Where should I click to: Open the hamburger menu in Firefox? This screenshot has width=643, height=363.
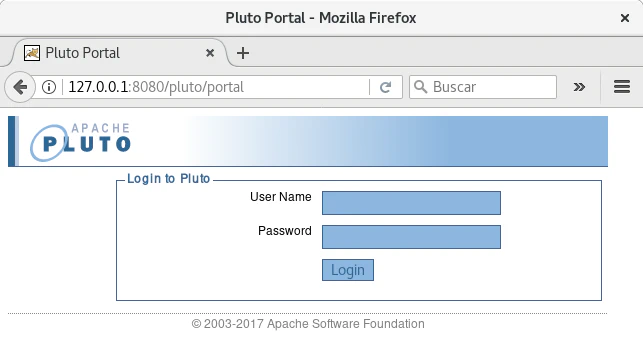[622, 87]
